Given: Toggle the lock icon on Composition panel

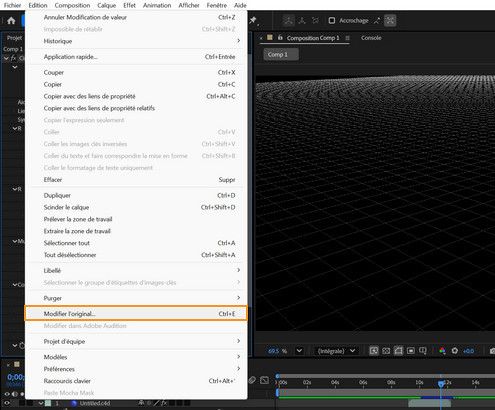Looking at the screenshot, I should tap(280, 38).
